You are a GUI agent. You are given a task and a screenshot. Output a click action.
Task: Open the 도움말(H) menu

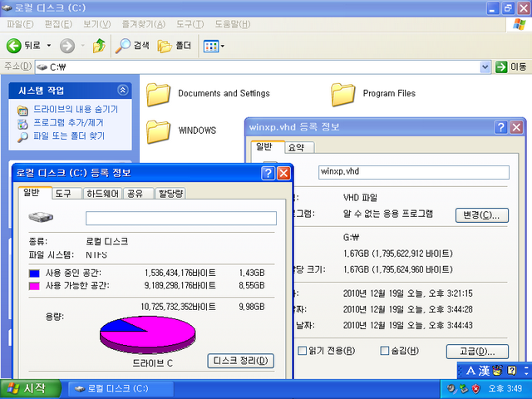(x=233, y=24)
